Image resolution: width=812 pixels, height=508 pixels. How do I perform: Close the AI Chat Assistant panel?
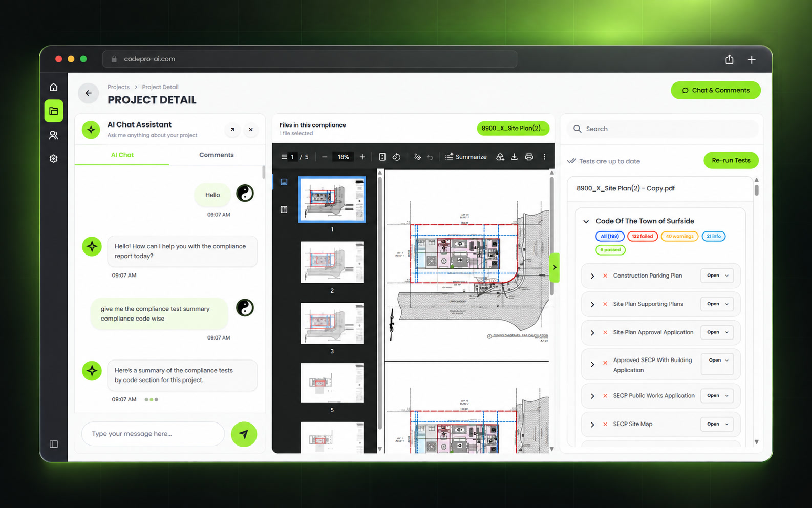click(x=251, y=130)
